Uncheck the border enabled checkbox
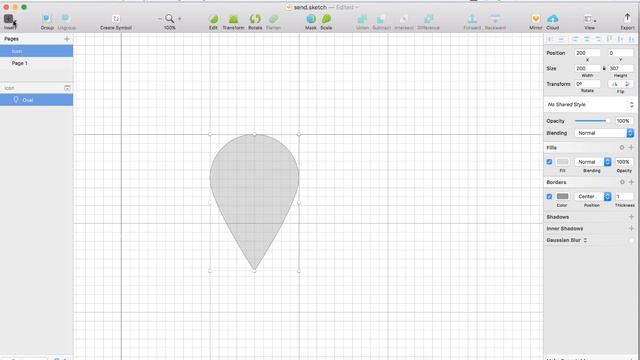Viewport: 640px width, 360px height. pos(549,197)
